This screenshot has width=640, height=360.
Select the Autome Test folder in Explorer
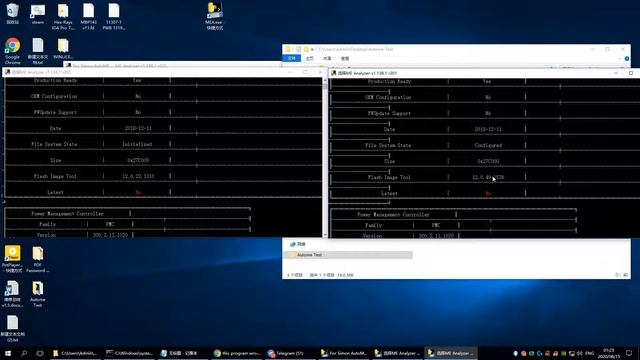pyautogui.click(x=347, y=255)
